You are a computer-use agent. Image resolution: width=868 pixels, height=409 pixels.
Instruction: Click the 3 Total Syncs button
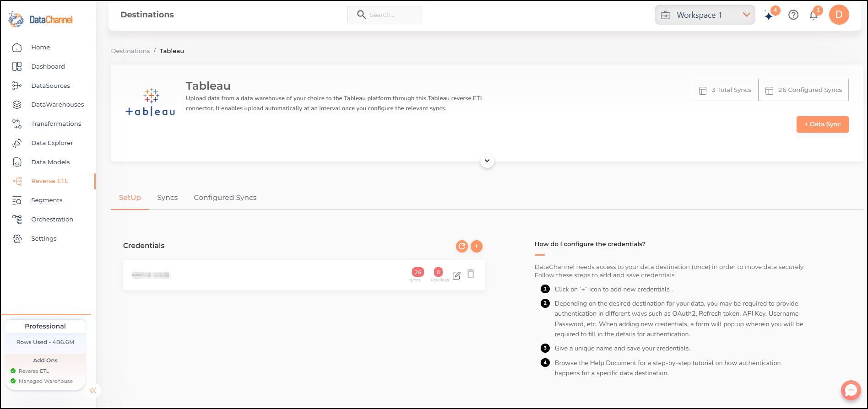pos(725,90)
